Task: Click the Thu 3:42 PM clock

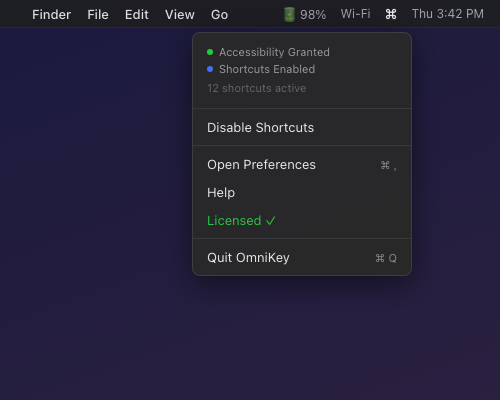Action: (x=448, y=14)
